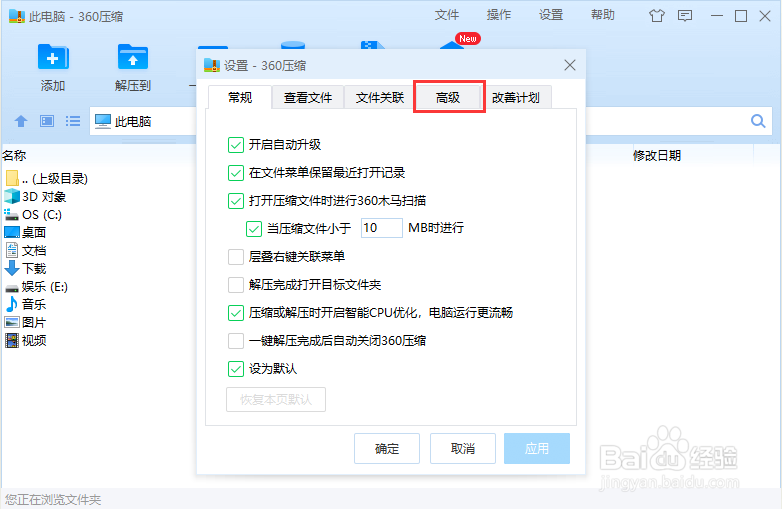Open the 操作 menu
This screenshot has height=509, width=782.
pyautogui.click(x=499, y=15)
